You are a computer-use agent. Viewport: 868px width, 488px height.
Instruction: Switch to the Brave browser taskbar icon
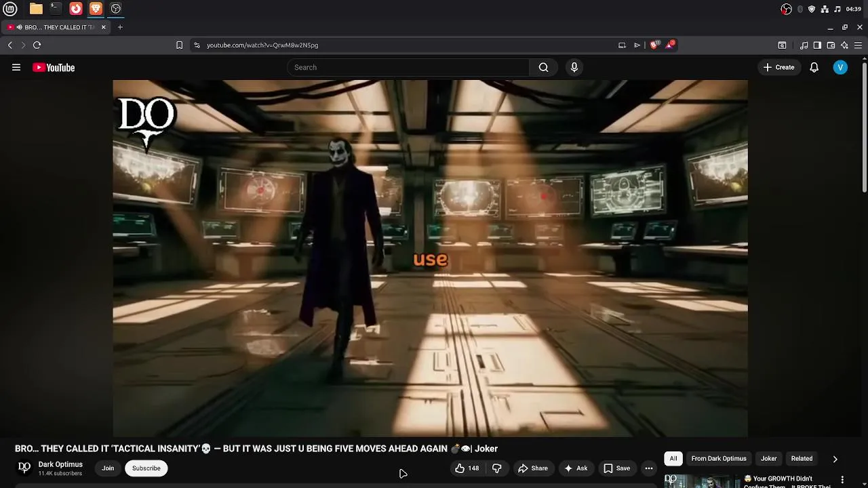[96, 9]
